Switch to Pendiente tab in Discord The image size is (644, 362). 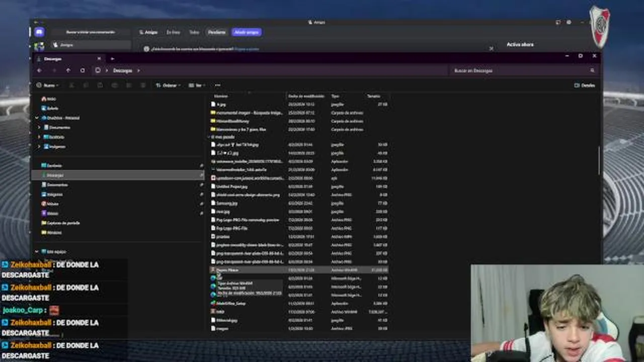click(x=217, y=32)
